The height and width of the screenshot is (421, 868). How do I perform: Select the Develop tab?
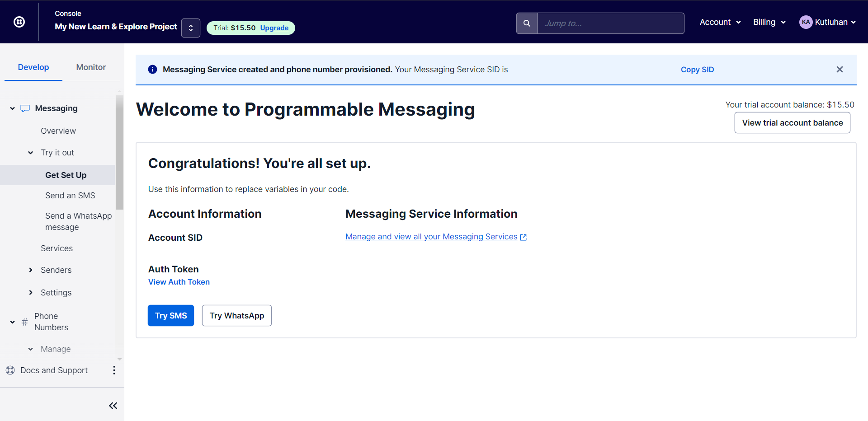33,67
